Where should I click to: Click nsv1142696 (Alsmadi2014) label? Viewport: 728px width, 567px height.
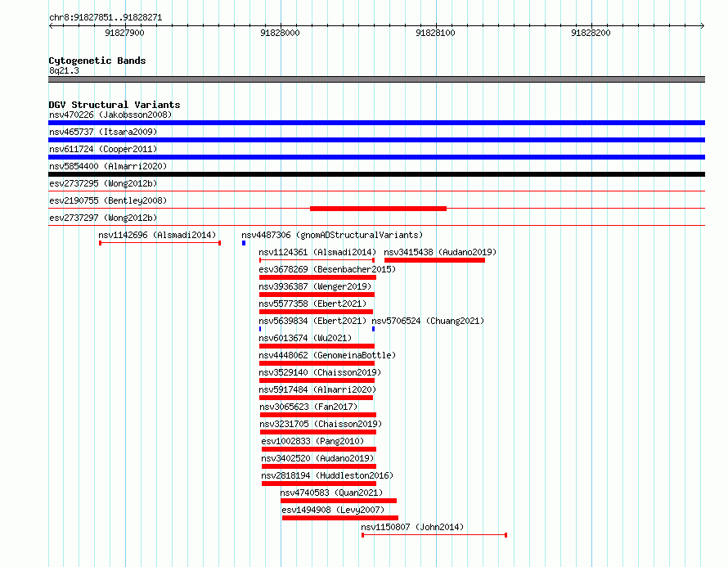coord(157,235)
